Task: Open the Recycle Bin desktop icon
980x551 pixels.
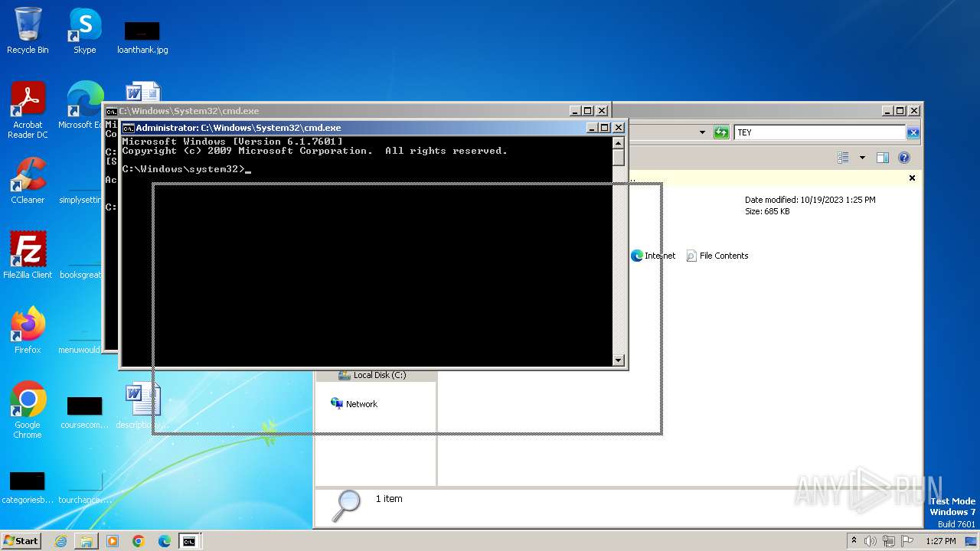Action: click(x=28, y=31)
